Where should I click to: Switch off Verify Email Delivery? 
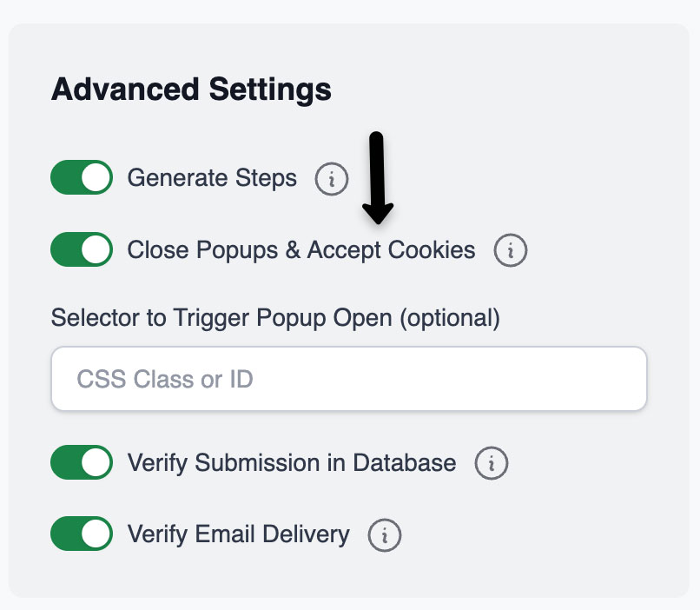click(x=82, y=534)
